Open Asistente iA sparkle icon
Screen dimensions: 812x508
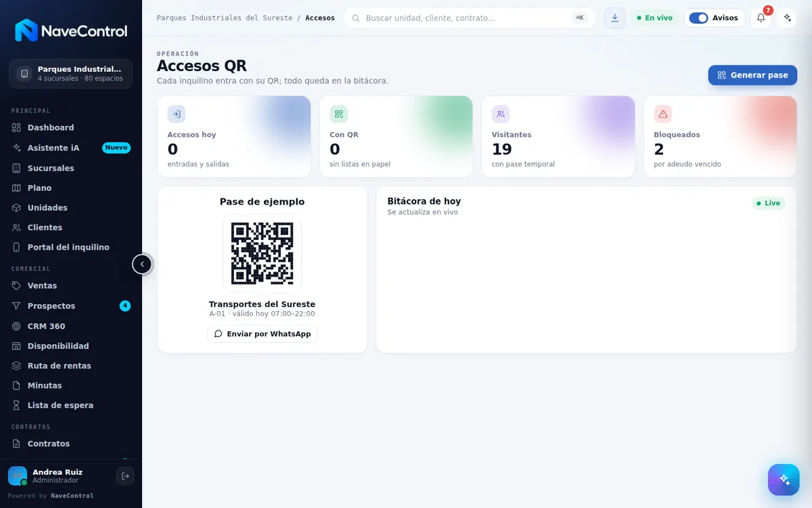pos(17,148)
